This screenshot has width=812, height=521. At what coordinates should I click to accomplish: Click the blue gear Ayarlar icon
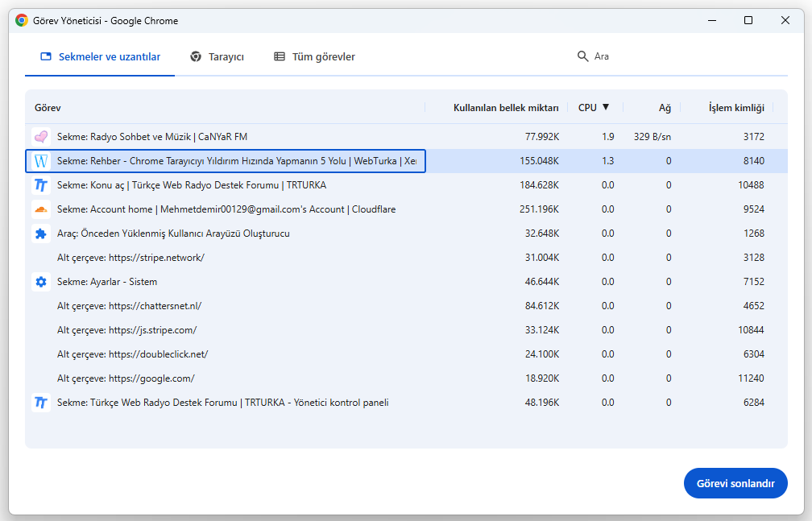click(40, 282)
